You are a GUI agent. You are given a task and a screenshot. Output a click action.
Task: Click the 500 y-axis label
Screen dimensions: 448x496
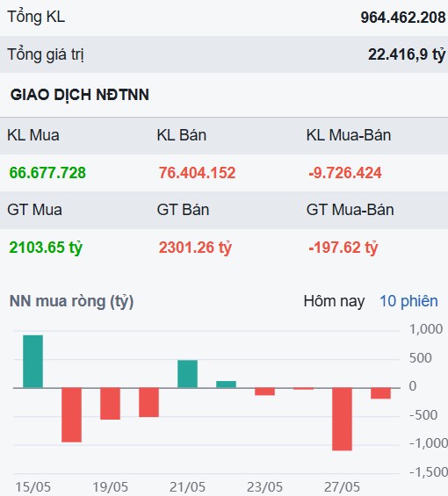pos(421,358)
